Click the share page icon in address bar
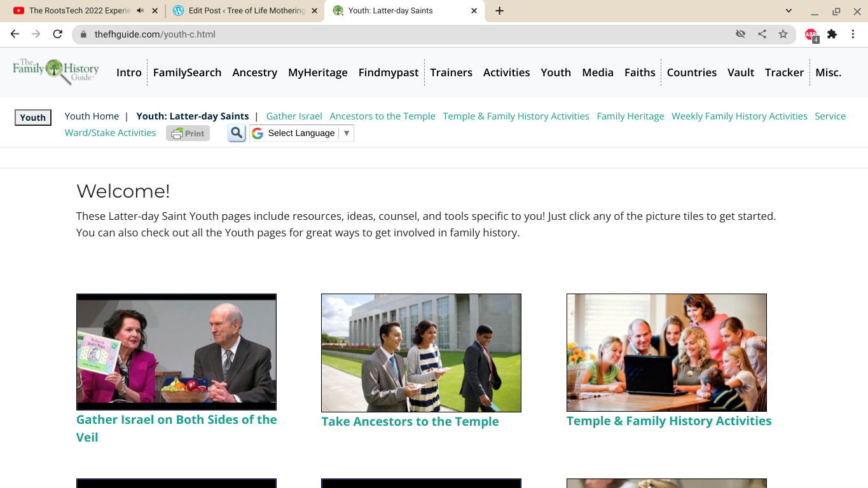The width and height of the screenshot is (868, 488). [762, 34]
